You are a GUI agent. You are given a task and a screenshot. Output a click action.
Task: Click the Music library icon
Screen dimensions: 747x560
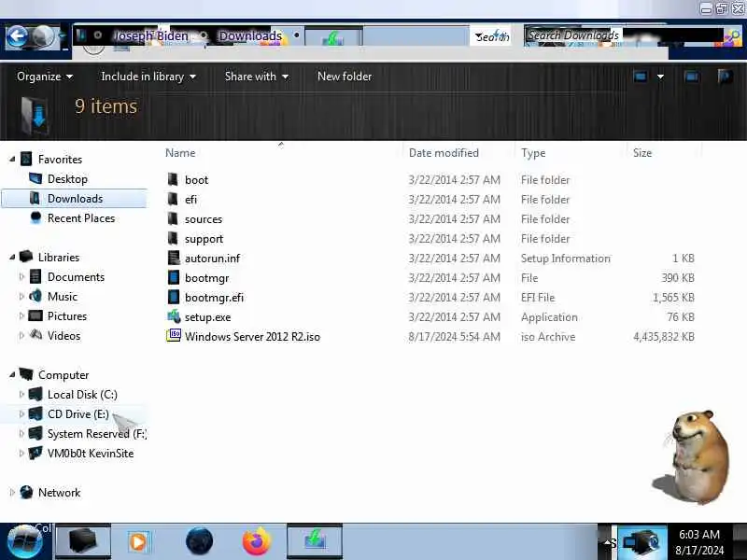click(35, 296)
